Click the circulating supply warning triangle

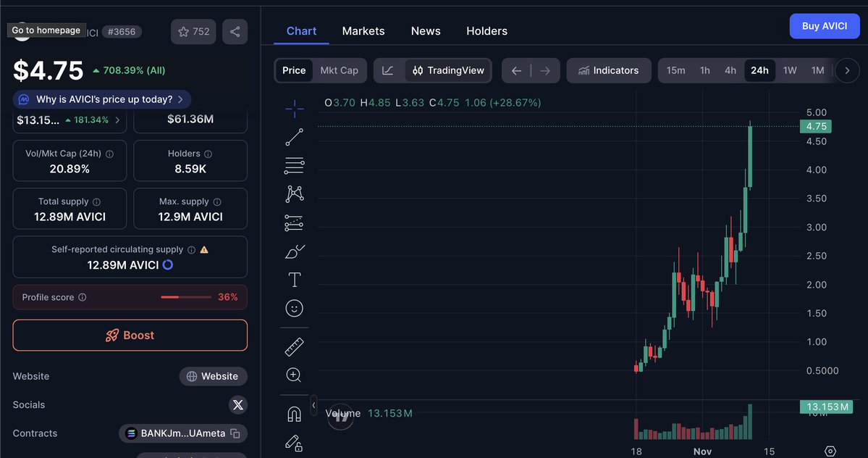pos(204,250)
